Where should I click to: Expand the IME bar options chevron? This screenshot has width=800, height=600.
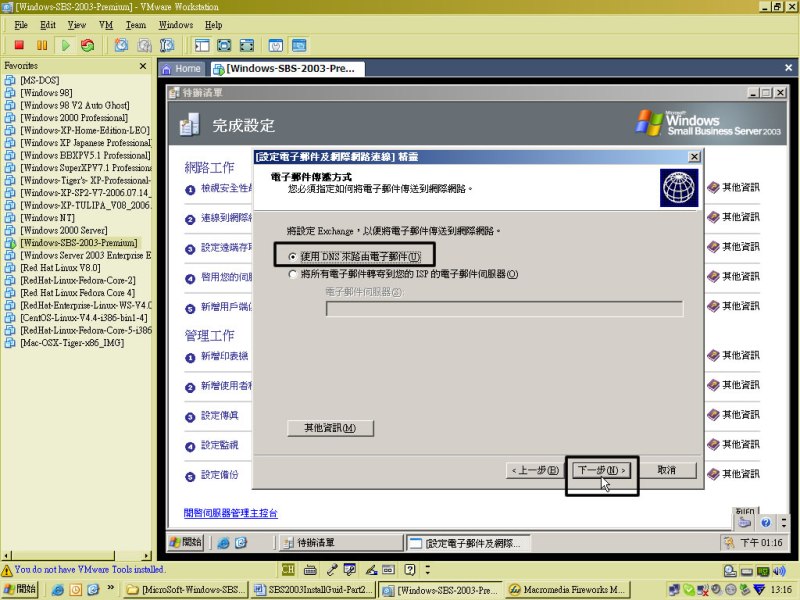(x=428, y=569)
